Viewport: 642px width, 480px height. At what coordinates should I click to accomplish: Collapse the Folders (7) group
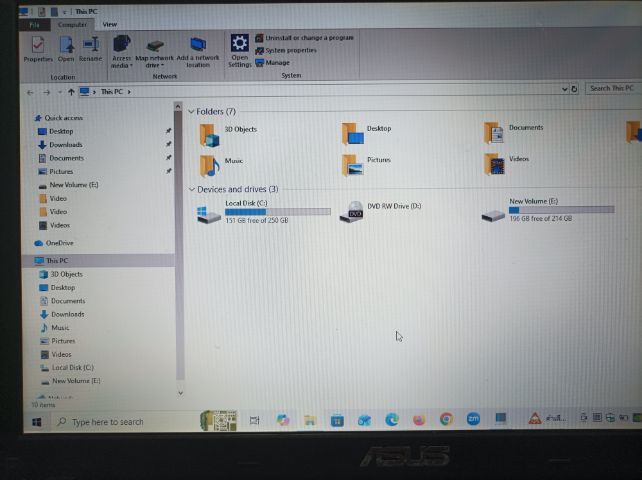pyautogui.click(x=191, y=111)
